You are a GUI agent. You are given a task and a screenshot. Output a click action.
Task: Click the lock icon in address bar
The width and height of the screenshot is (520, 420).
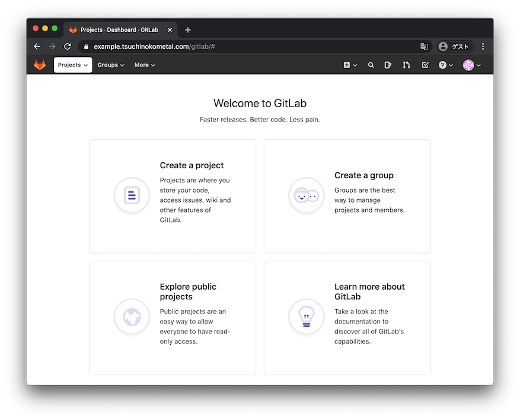click(x=86, y=47)
